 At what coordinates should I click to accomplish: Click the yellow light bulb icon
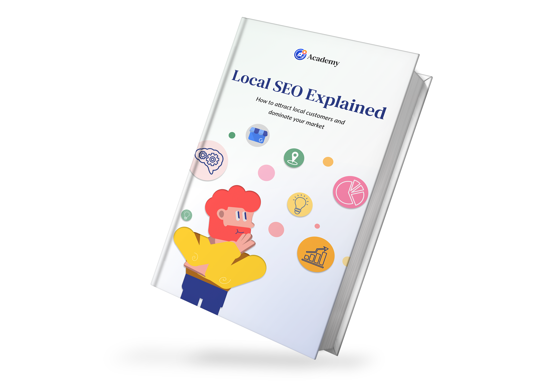pyautogui.click(x=300, y=204)
